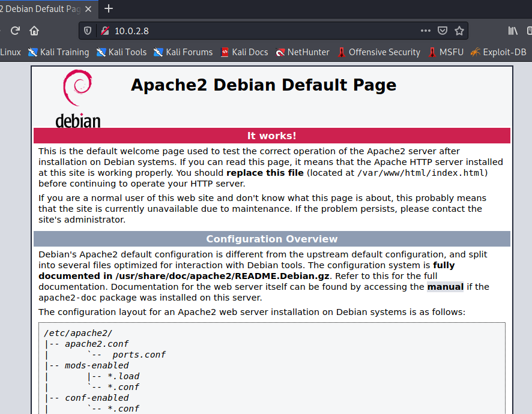Screen dimensions: 532x414
Task: Open NetHunter bookmark
Action: pyautogui.click(x=303, y=52)
